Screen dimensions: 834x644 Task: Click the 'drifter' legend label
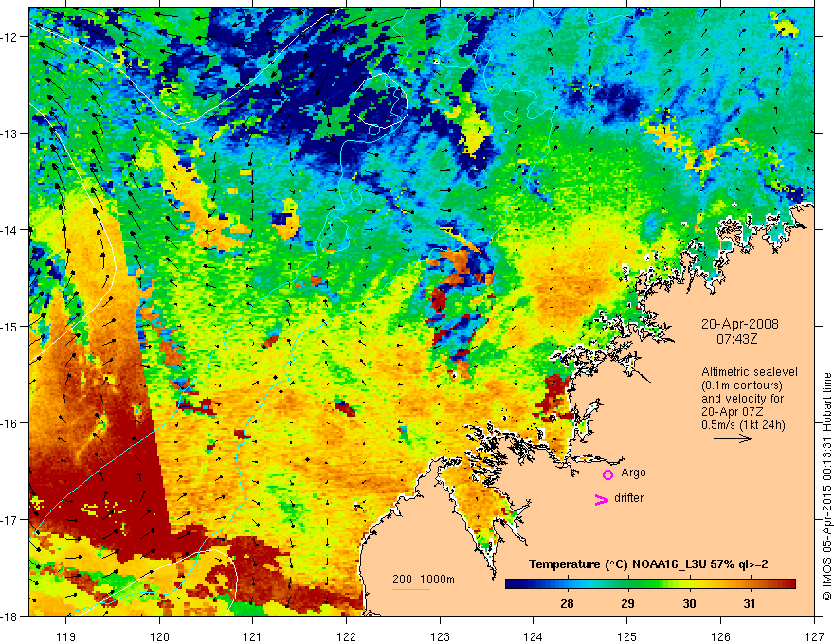coord(628,498)
